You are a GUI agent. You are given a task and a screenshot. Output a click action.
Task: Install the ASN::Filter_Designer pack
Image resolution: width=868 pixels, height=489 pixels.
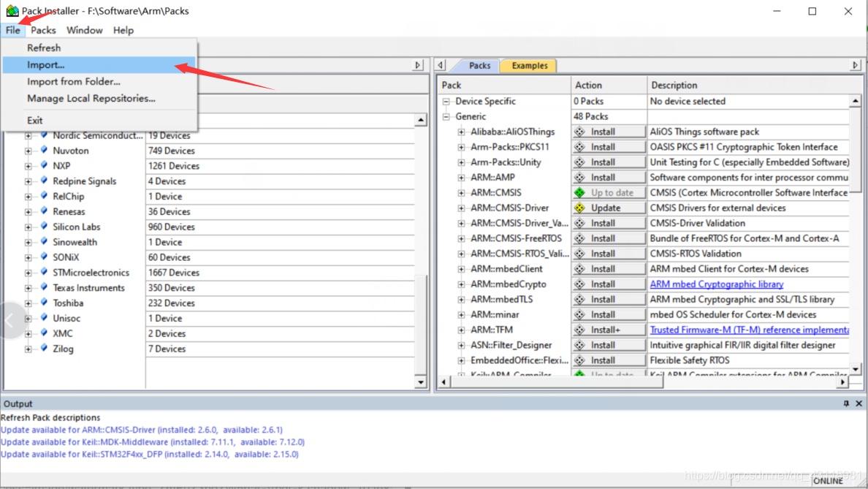point(609,345)
